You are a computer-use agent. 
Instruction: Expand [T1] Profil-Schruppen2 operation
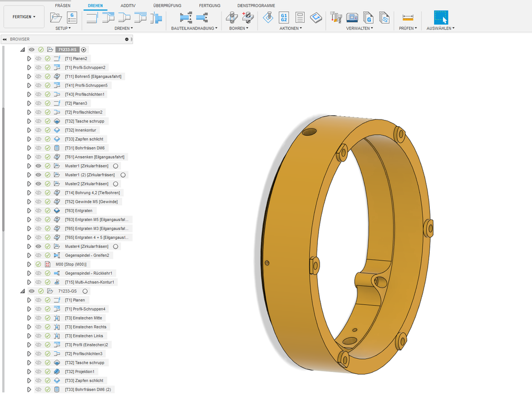29,68
